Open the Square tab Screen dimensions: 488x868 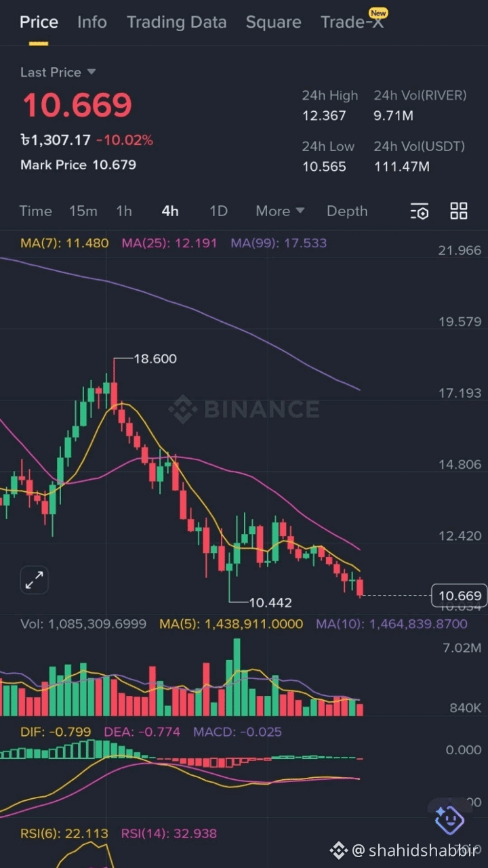(274, 22)
